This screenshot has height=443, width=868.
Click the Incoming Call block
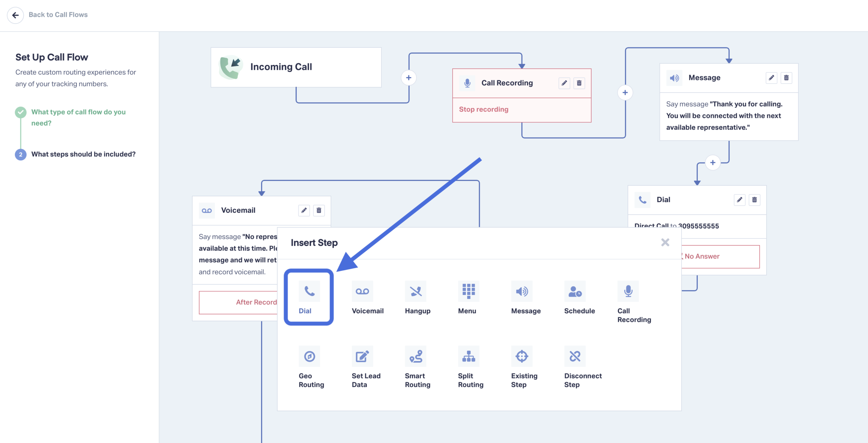(296, 67)
